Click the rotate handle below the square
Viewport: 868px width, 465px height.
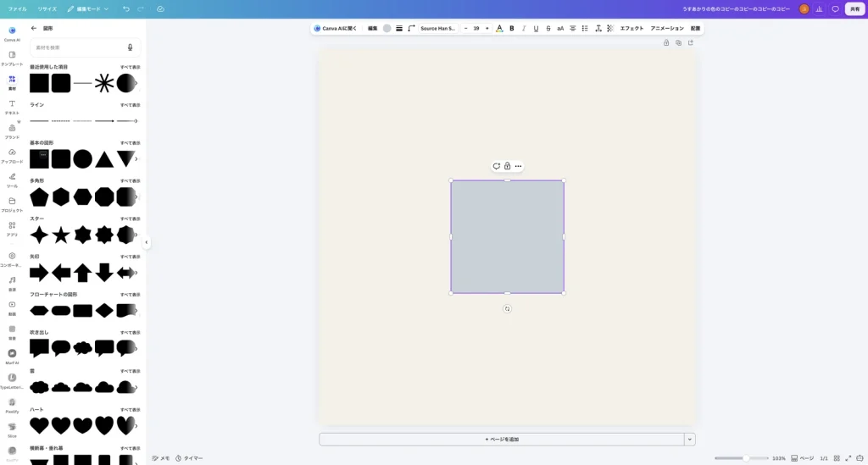[507, 309]
